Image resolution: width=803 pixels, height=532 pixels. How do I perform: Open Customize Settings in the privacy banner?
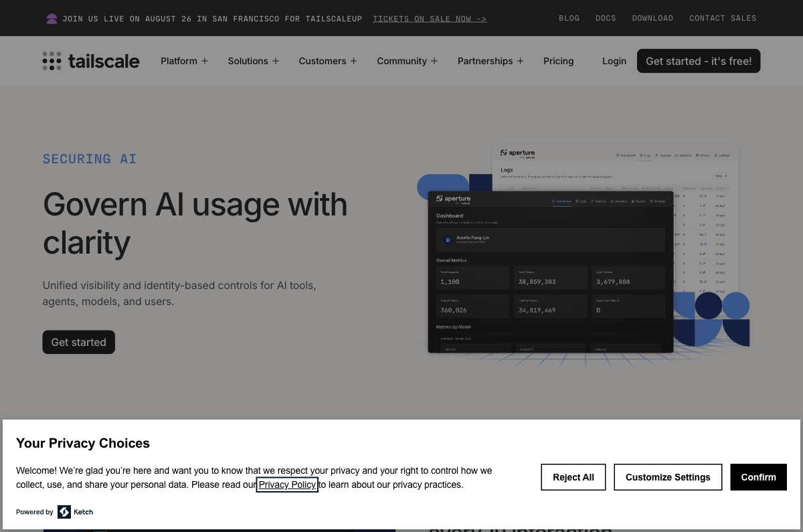pos(668,477)
